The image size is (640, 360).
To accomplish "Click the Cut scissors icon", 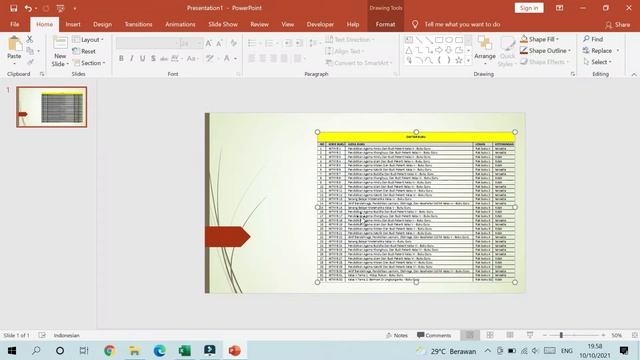I will coord(30,40).
